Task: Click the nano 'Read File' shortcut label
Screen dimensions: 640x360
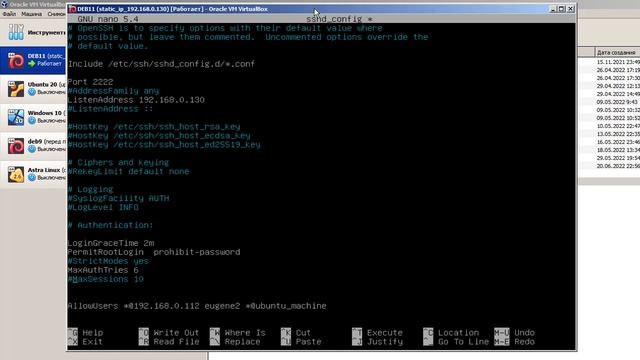Action: [176, 342]
